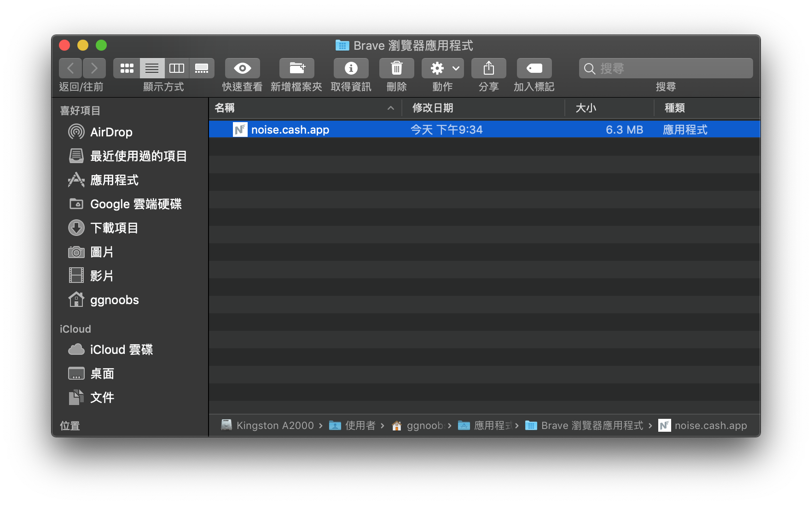Click the 位置 sidebar section header
This screenshot has width=812, height=505.
tap(70, 426)
